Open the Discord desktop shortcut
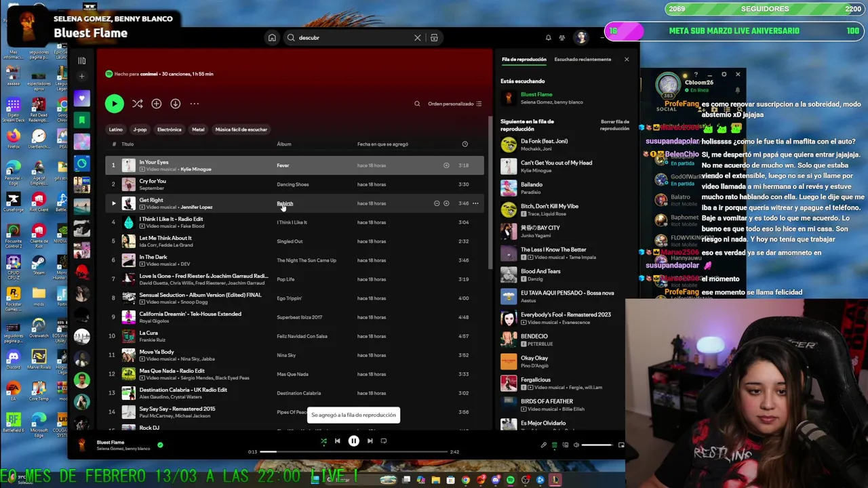The height and width of the screenshot is (488, 868). 13,358
